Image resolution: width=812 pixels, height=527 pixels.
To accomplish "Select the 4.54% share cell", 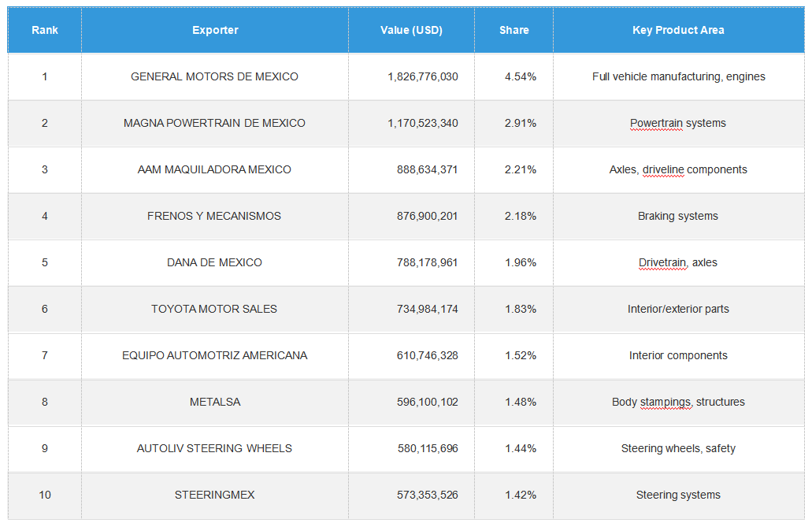I will pos(514,76).
